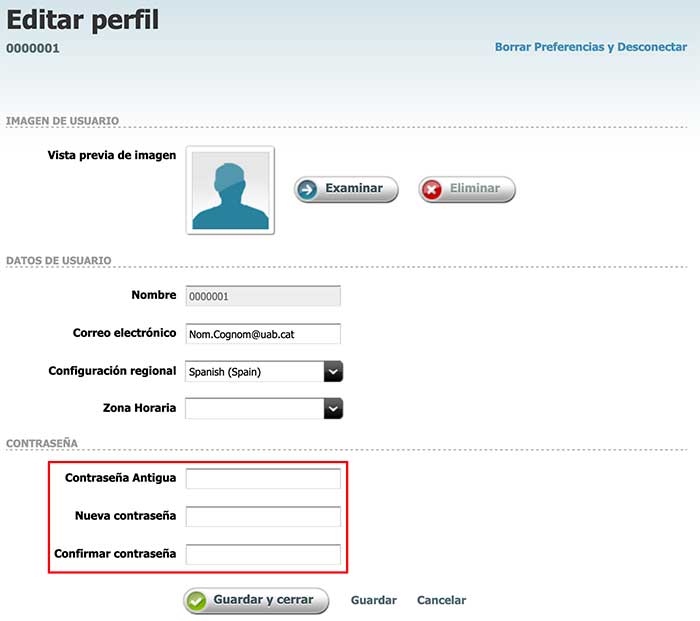Click the blue arrow icon on Examinar
Screen dimensions: 700x621
308,189
